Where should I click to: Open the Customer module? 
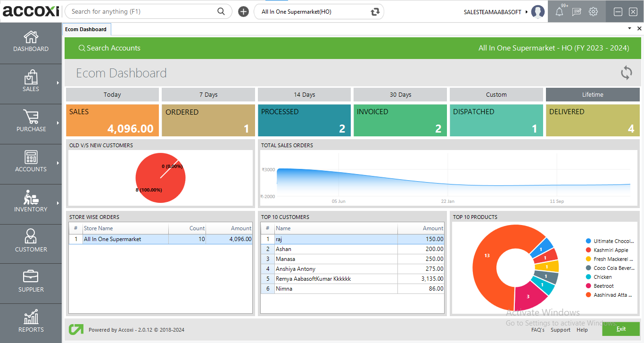click(x=31, y=242)
